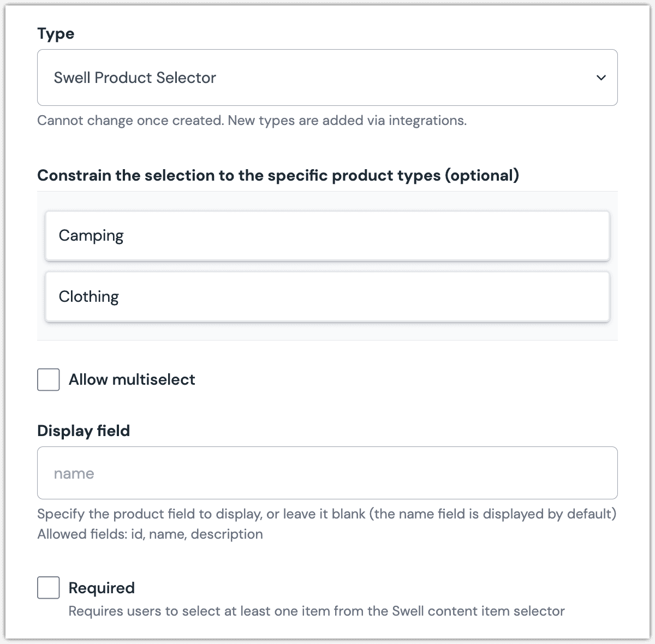The image size is (655, 644).
Task: Check the Required checkbox
Action: coord(48,588)
